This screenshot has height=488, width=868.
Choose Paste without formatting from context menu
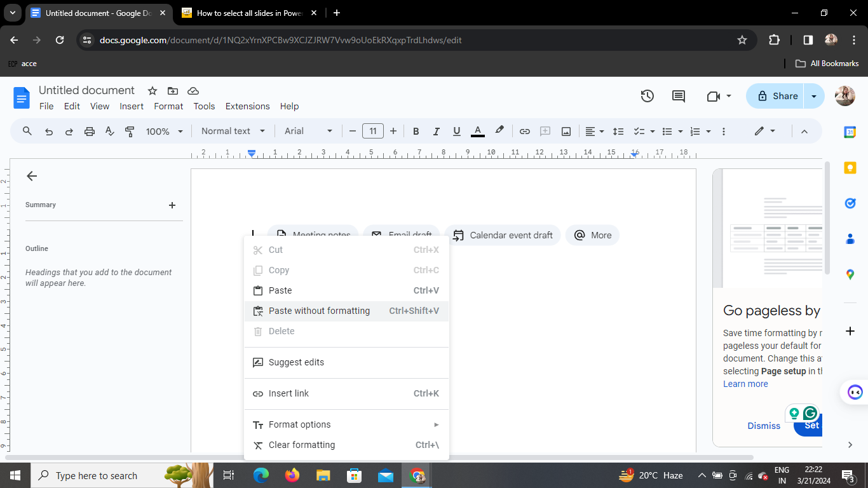[319, 311]
